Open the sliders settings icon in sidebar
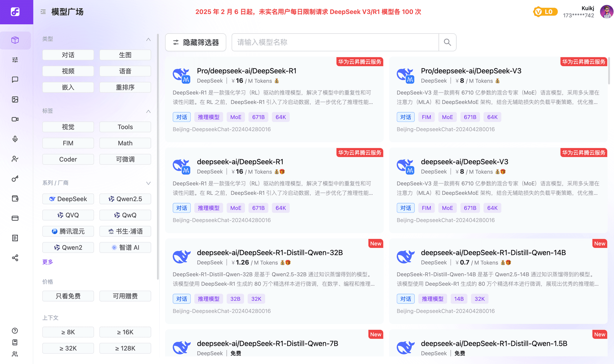The width and height of the screenshot is (614, 364). [15, 60]
